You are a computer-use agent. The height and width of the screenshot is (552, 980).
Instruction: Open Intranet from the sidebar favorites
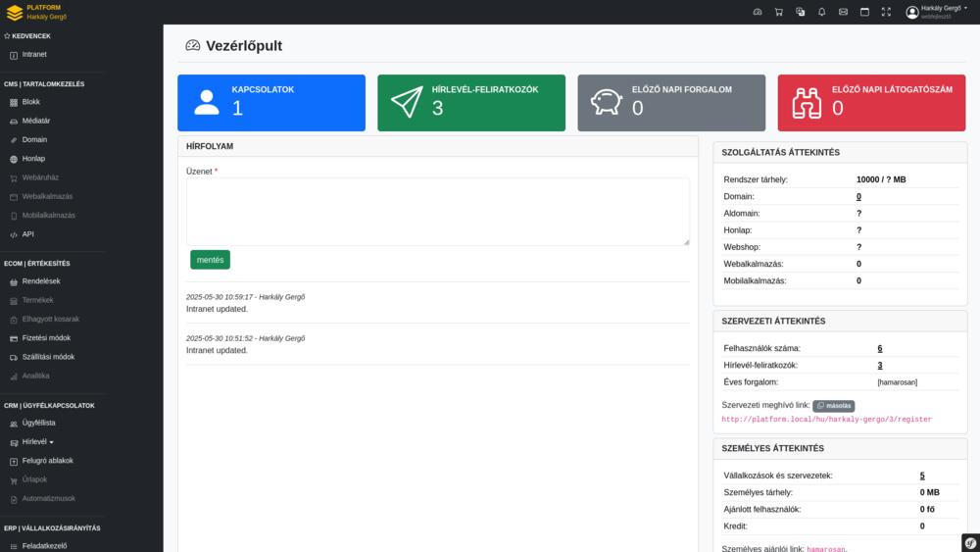pyautogui.click(x=34, y=55)
